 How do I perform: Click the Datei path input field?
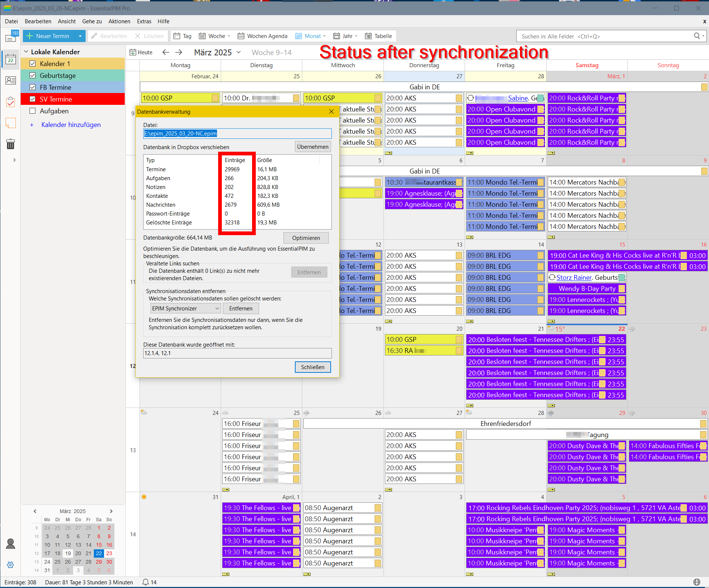tap(237, 133)
